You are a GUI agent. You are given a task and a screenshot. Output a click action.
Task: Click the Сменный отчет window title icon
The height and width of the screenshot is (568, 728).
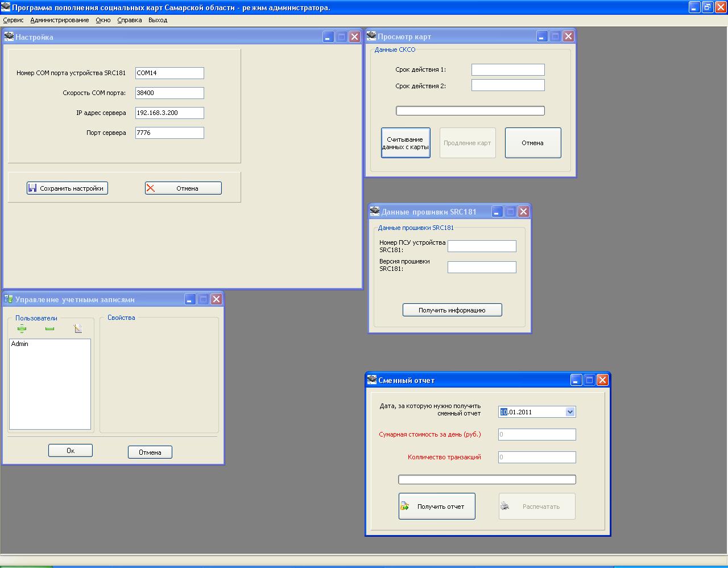tap(372, 380)
